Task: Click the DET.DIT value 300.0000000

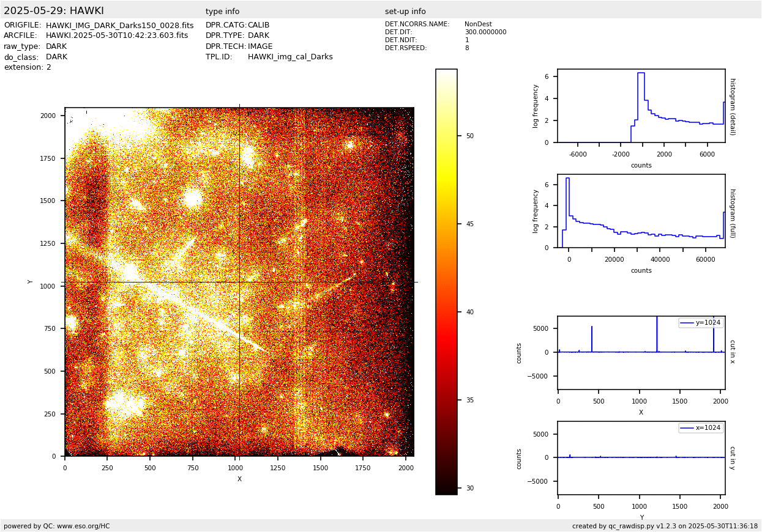Action: 485,32
